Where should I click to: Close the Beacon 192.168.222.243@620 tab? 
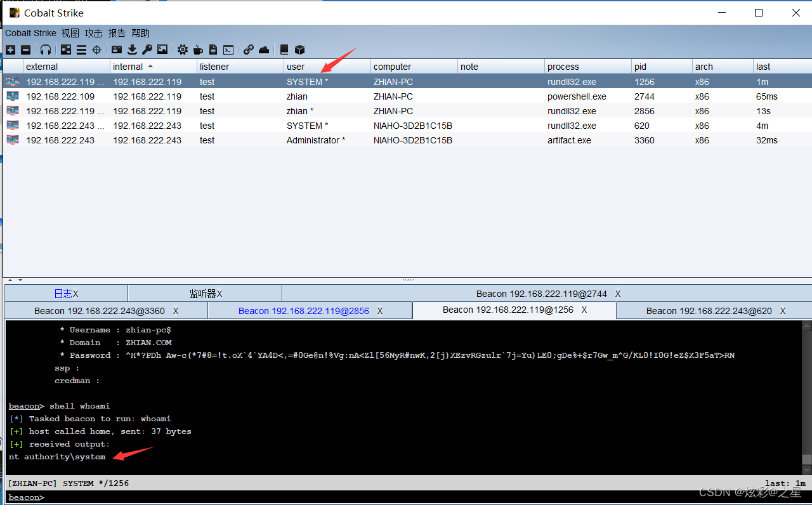click(x=783, y=311)
